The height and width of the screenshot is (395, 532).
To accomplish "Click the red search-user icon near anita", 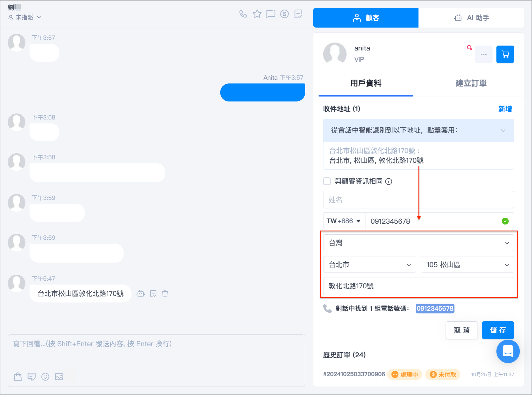I will 469,48.
